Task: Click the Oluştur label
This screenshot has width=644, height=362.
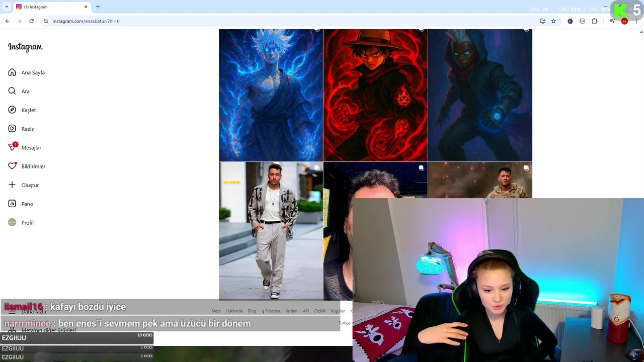Action: [x=30, y=185]
